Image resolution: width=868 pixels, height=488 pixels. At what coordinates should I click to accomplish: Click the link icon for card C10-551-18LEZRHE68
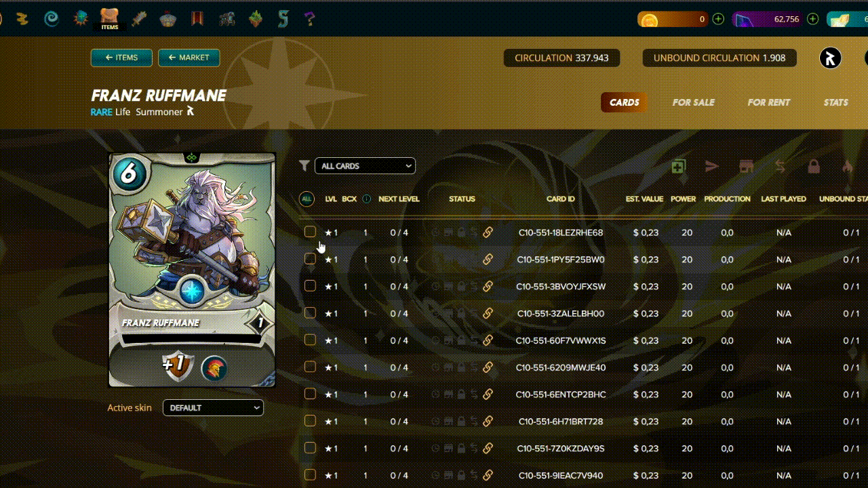click(488, 232)
